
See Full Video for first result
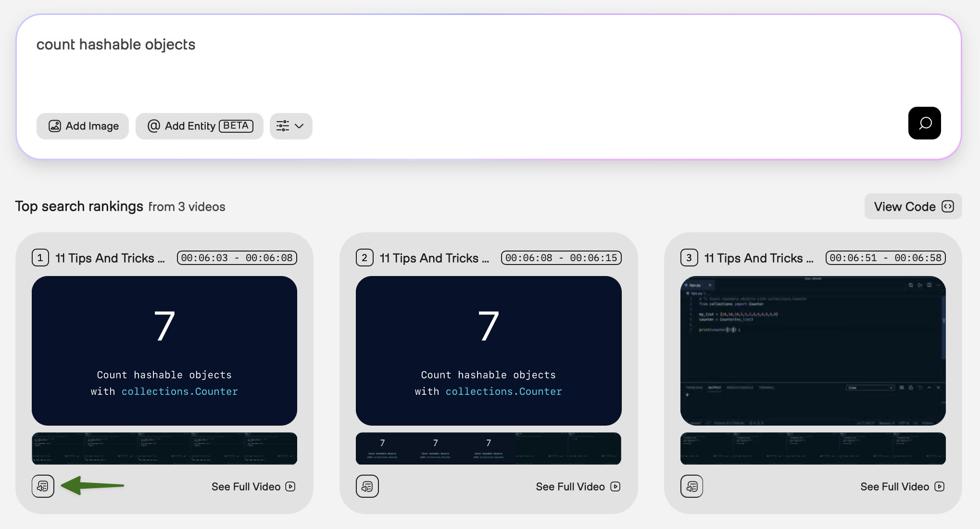pyautogui.click(x=253, y=487)
